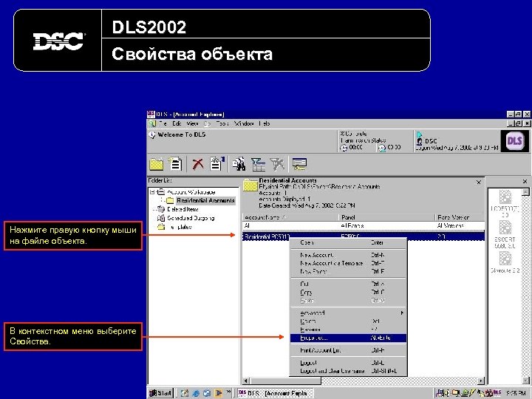Click the Apply Filter funnel-table icon

[258, 165]
